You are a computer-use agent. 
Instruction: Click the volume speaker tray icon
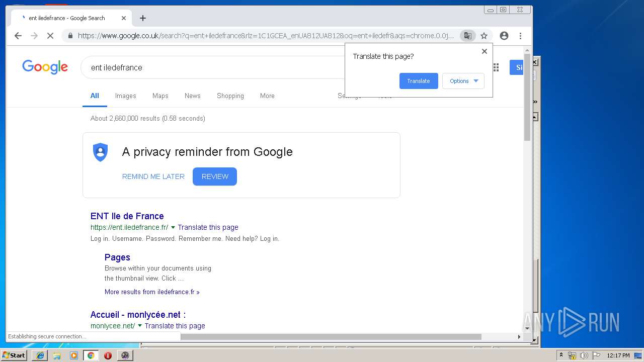(584, 355)
